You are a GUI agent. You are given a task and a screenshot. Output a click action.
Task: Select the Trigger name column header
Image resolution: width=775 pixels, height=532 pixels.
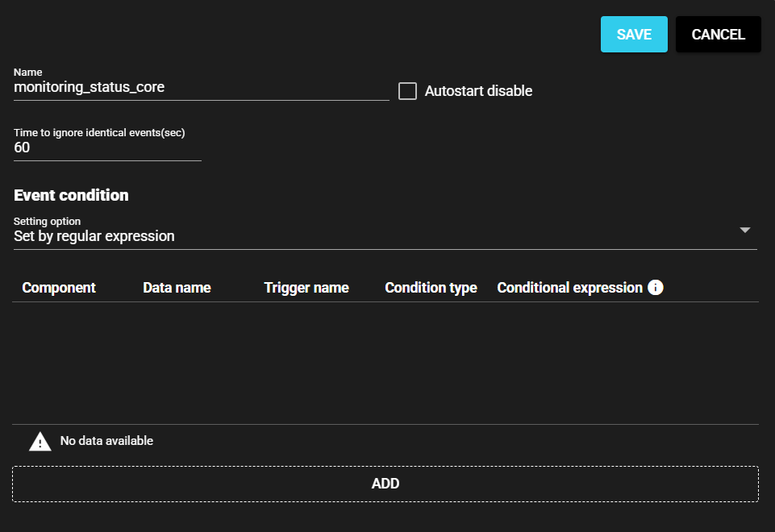click(x=306, y=288)
